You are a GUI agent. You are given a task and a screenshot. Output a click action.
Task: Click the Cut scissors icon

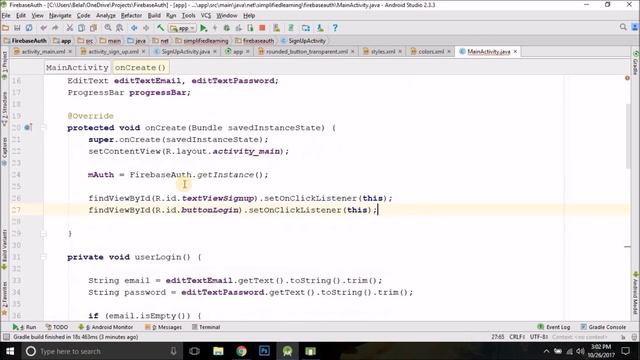pyautogui.click(x=70, y=28)
